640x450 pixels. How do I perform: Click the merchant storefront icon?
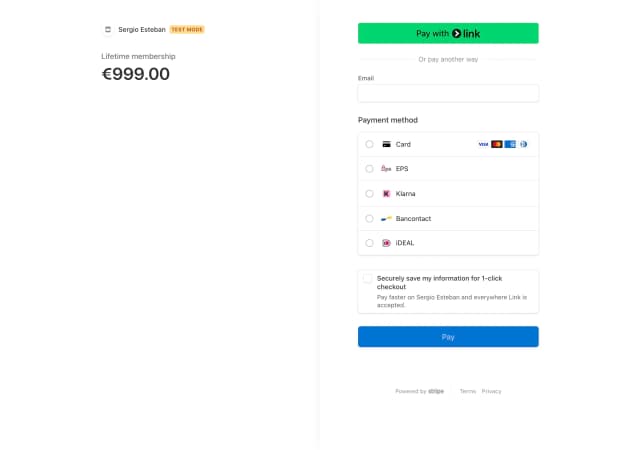(108, 29)
